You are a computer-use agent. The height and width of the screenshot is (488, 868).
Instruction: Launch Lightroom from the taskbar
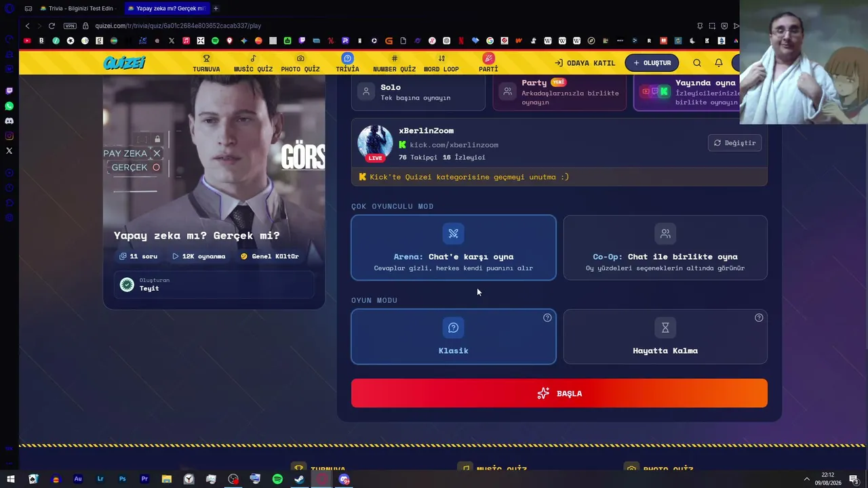(100, 479)
